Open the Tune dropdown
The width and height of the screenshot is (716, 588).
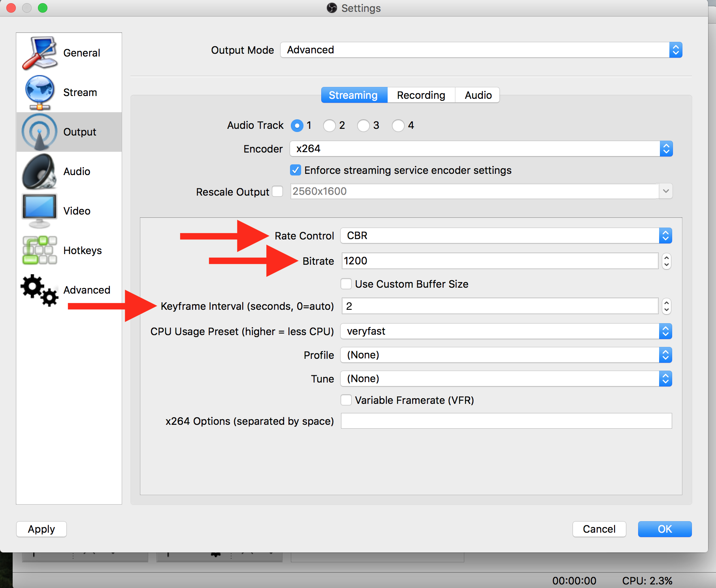tap(506, 379)
